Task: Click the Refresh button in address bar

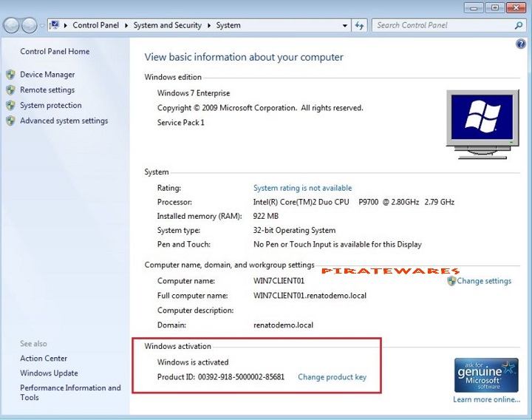Action: pyautogui.click(x=359, y=25)
